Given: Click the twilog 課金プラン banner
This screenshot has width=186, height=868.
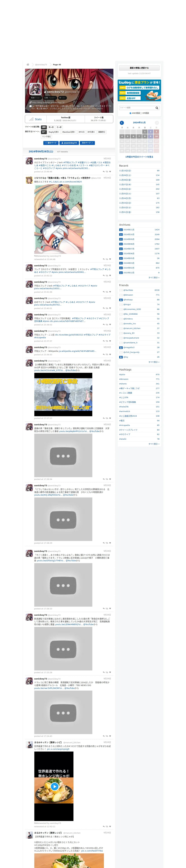Looking at the screenshot, I should pos(139,90).
